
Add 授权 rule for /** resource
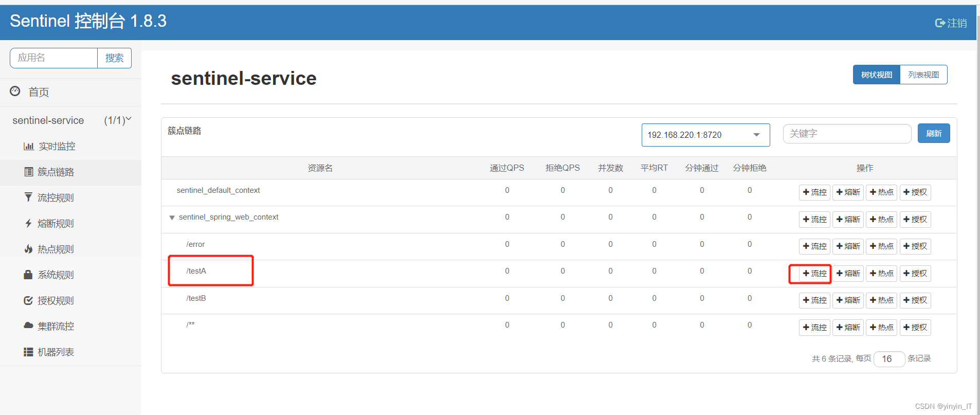[x=915, y=328]
